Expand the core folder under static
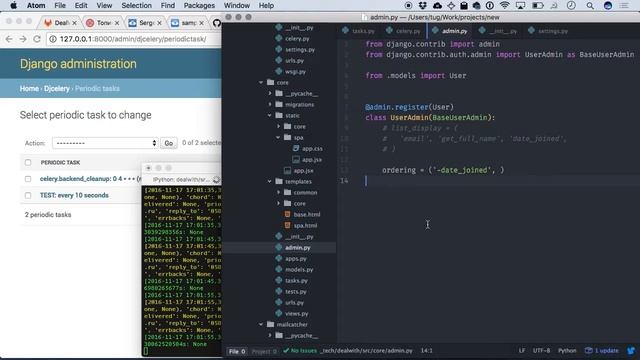This screenshot has width=640, height=360. point(279,127)
